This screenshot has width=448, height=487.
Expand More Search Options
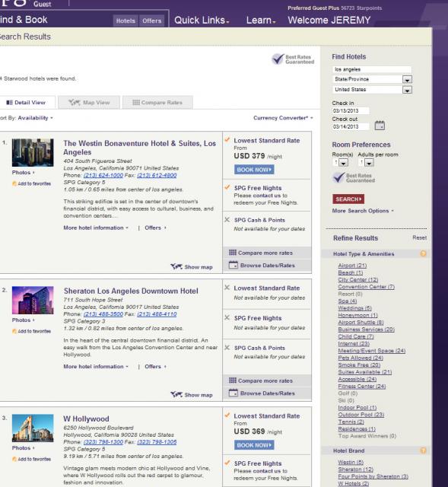[363, 211]
